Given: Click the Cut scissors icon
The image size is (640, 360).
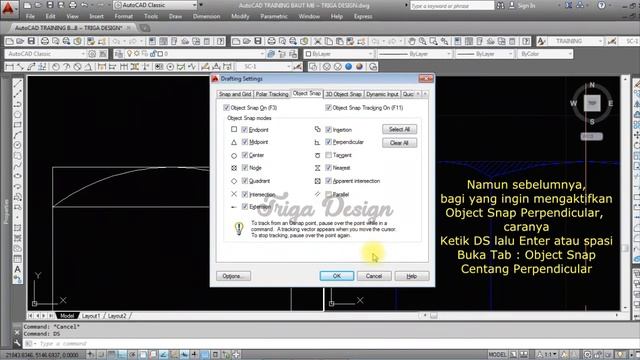Looking at the screenshot, I should [318, 41].
